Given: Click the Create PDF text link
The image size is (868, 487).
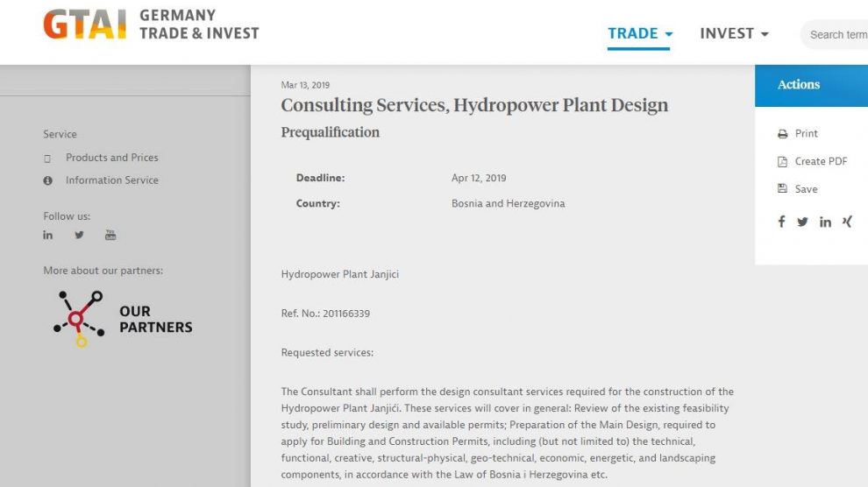Looking at the screenshot, I should (x=822, y=162).
